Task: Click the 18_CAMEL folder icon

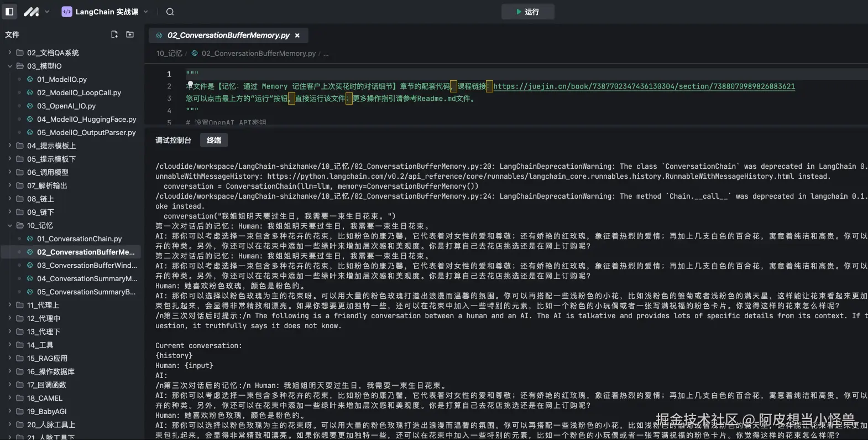Action: (x=20, y=398)
